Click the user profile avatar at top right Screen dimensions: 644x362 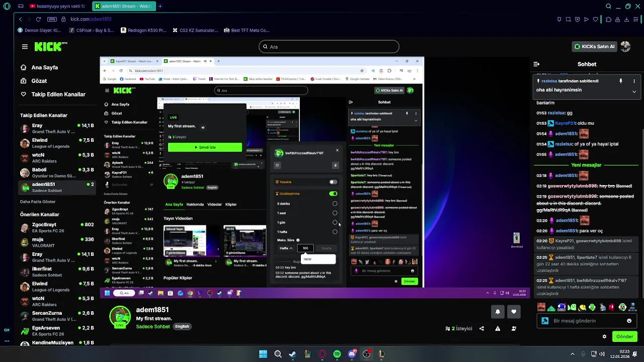(x=625, y=47)
